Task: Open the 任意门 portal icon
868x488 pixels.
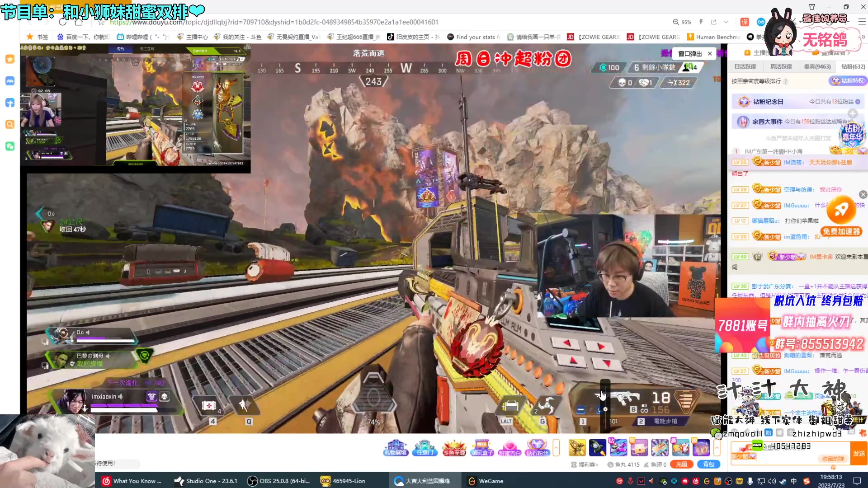Action: (x=425, y=448)
